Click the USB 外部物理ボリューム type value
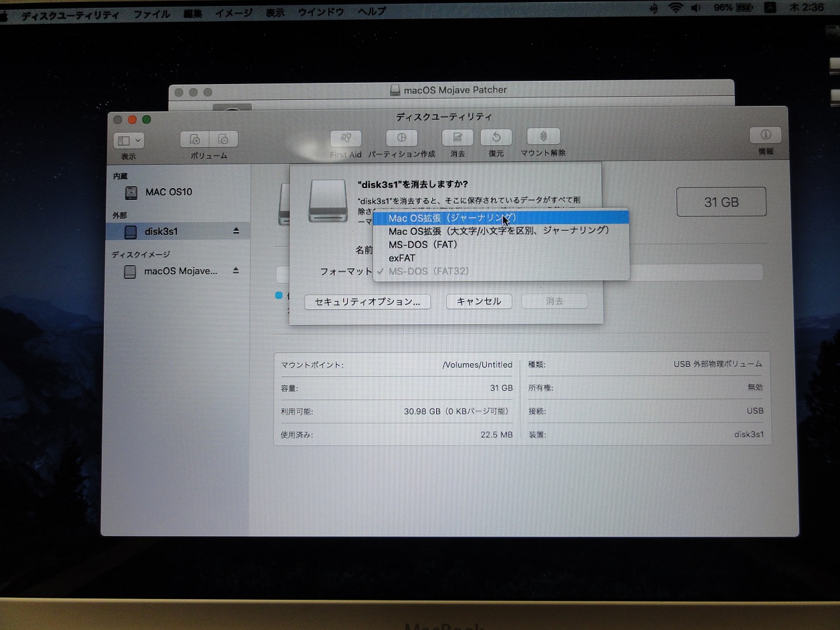Viewport: 840px width, 630px height. (718, 364)
